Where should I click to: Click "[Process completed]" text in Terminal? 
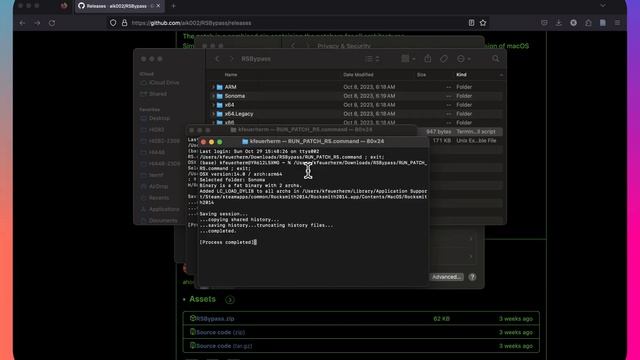[227, 242]
